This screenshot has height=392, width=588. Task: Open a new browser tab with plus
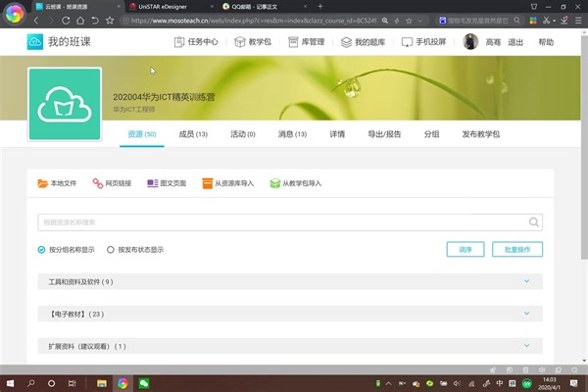point(320,7)
